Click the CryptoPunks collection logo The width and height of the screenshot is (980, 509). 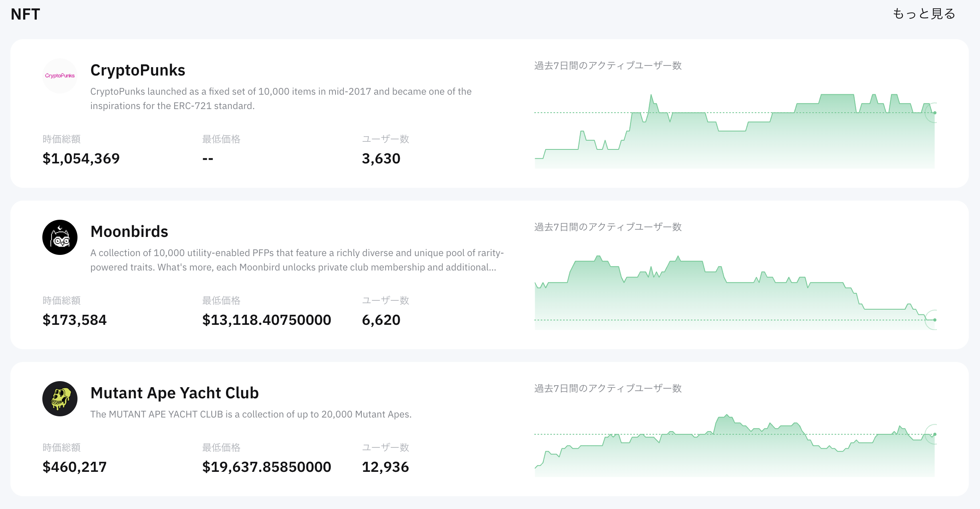pyautogui.click(x=60, y=76)
